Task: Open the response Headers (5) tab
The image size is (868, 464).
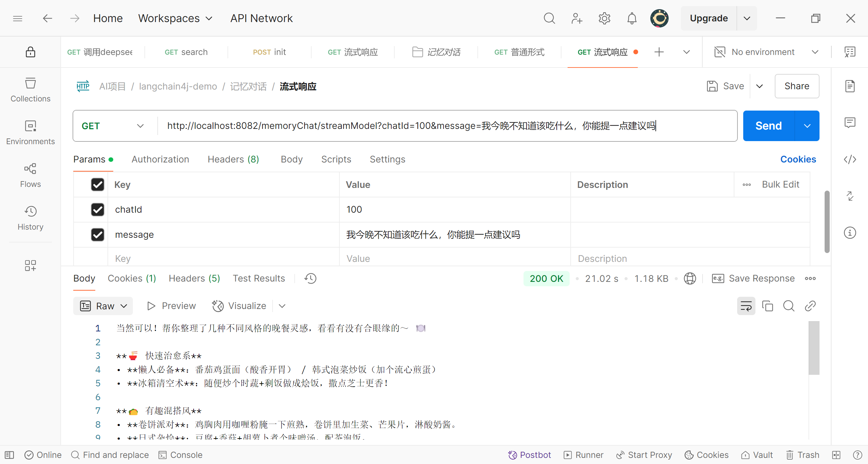Action: 194,278
